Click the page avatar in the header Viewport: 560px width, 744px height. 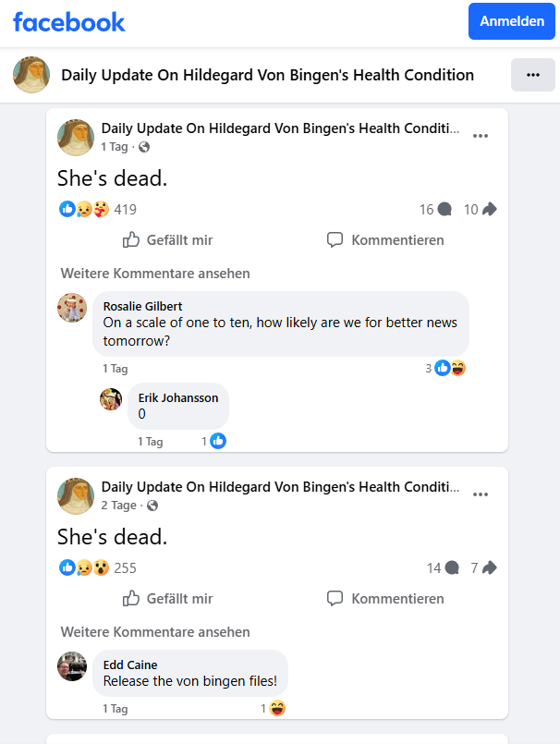pos(31,75)
